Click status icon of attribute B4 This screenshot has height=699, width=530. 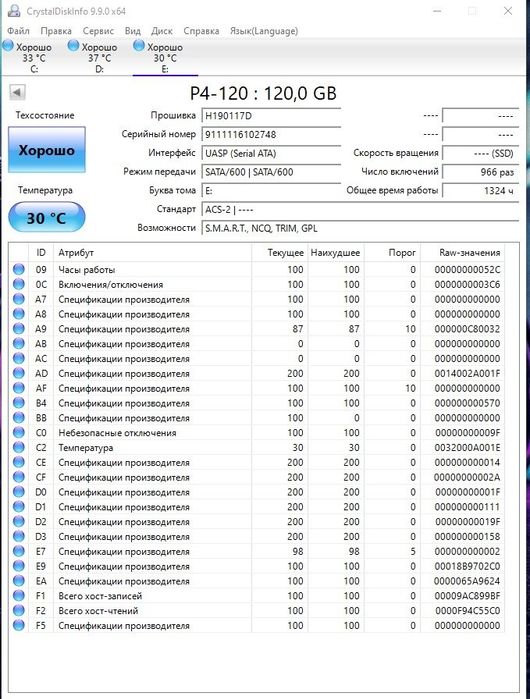point(19,403)
